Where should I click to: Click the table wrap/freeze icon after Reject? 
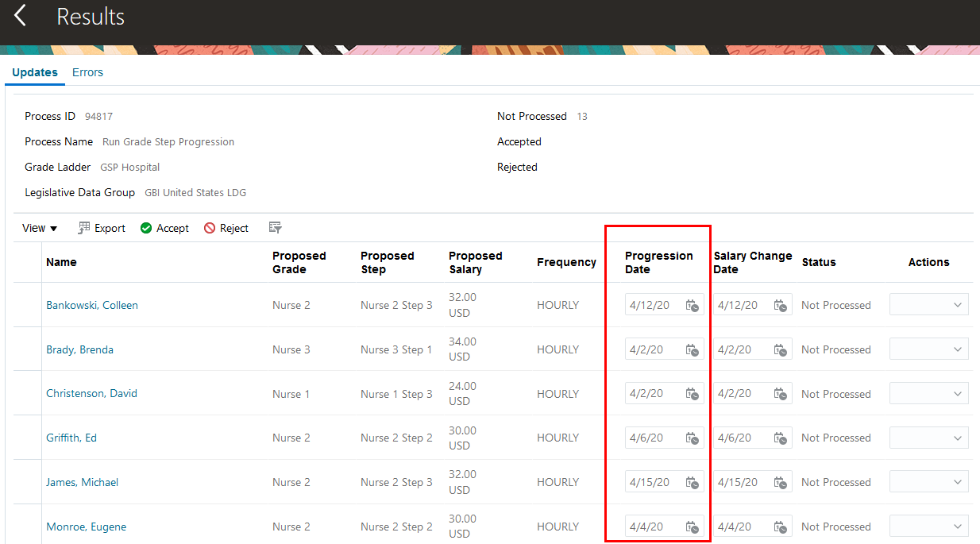click(x=276, y=228)
